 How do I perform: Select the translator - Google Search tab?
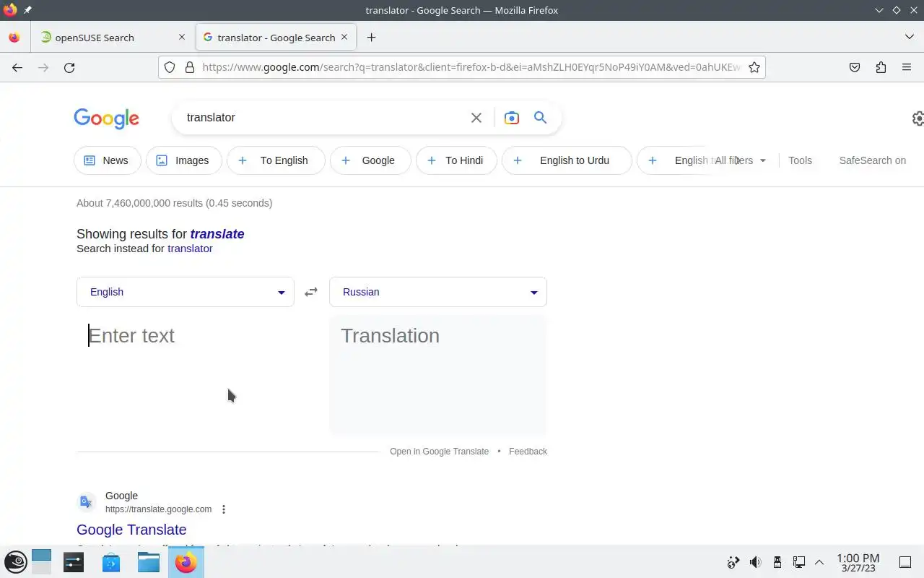(276, 38)
